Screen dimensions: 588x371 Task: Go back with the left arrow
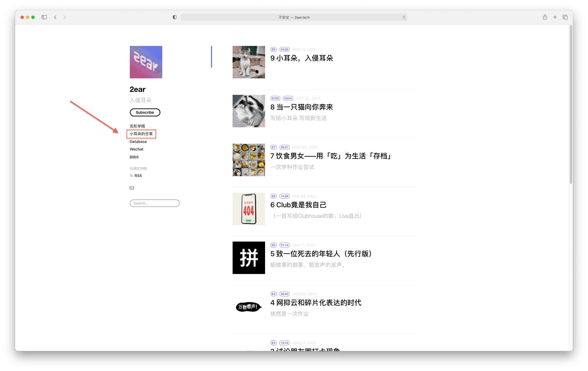(x=55, y=17)
